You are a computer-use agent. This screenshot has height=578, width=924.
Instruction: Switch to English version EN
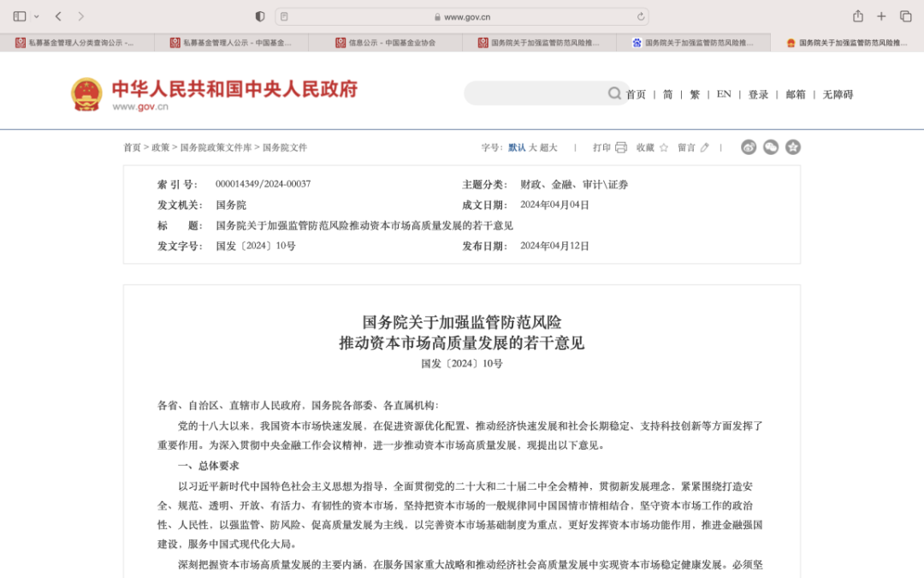724,94
